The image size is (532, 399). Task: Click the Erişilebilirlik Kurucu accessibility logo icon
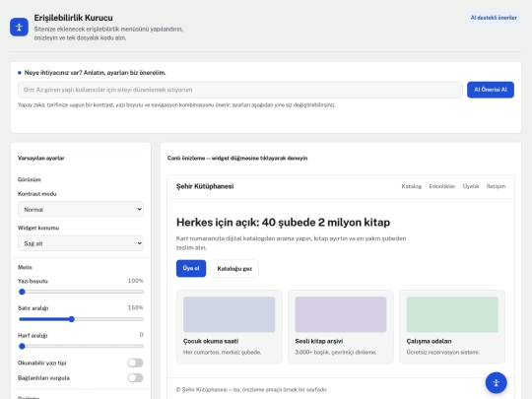pyautogui.click(x=19, y=28)
